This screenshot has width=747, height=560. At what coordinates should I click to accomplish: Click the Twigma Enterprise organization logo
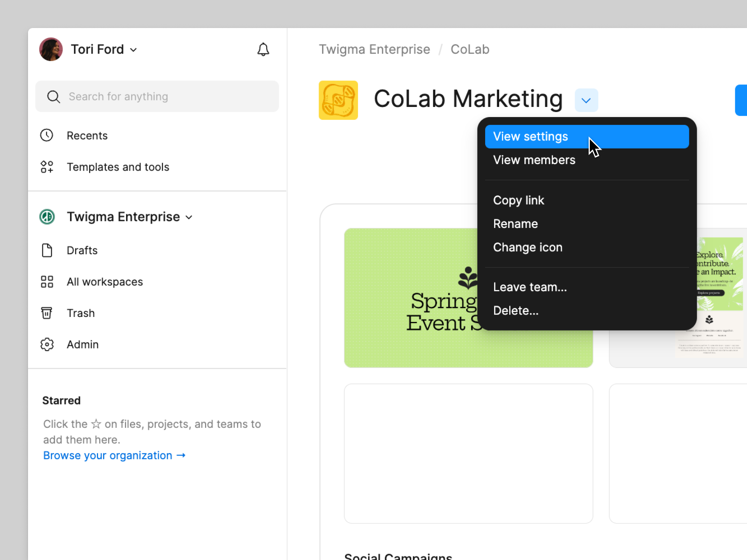(x=47, y=217)
